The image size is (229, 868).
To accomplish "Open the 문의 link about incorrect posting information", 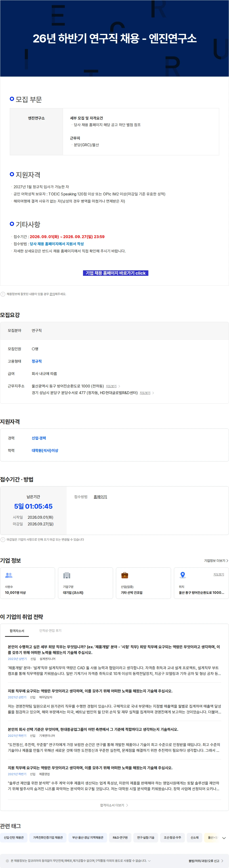I will pyautogui.click(x=52, y=294).
